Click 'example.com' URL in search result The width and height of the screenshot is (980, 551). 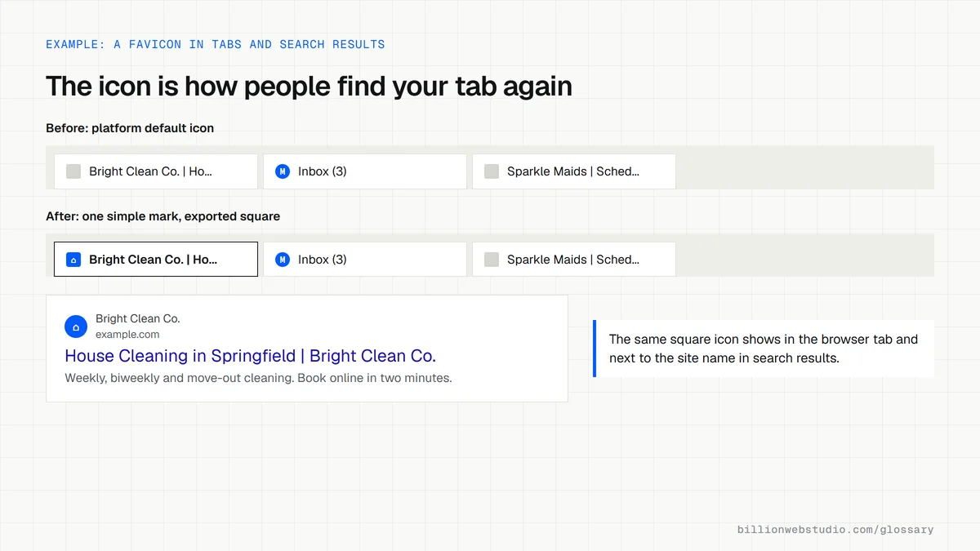coord(127,335)
